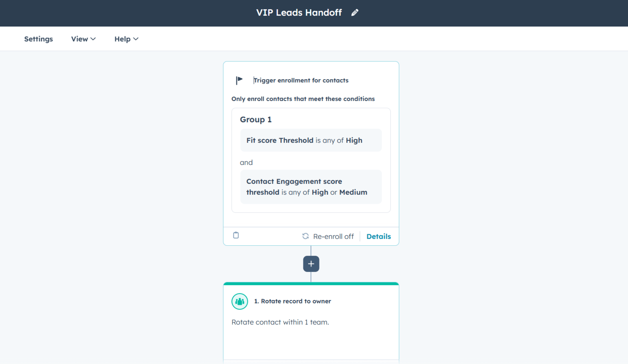
Task: Open the Rotate record to owner action
Action: tap(293, 301)
